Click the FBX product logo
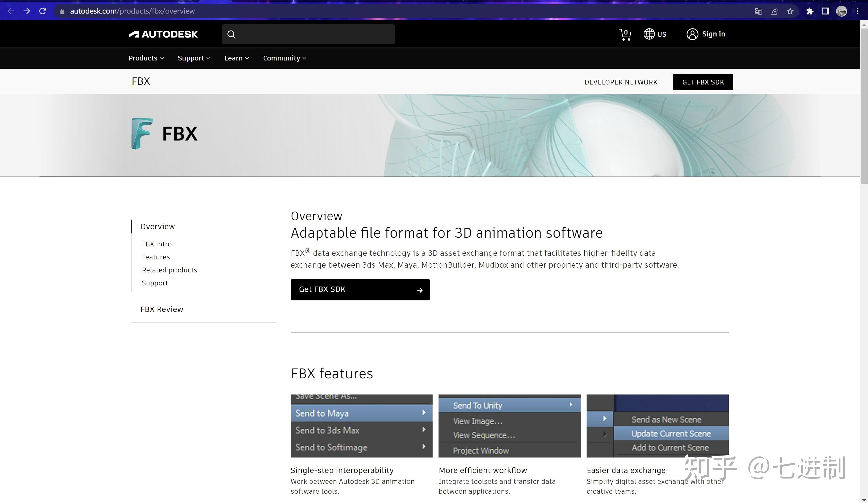This screenshot has width=868, height=503. (x=141, y=133)
